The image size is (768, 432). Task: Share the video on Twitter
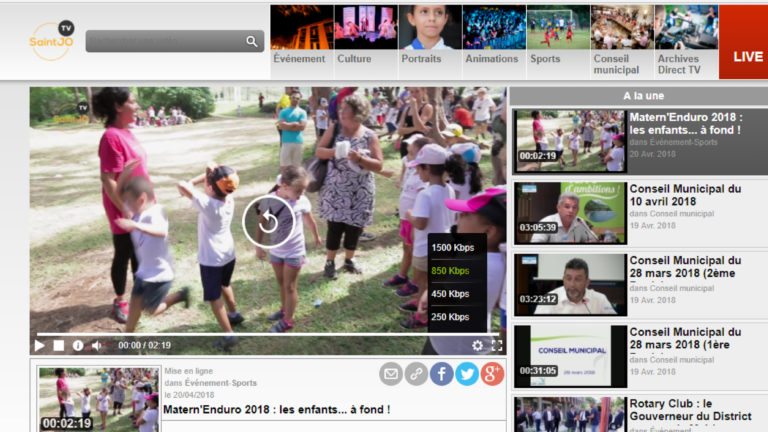pyautogui.click(x=467, y=374)
